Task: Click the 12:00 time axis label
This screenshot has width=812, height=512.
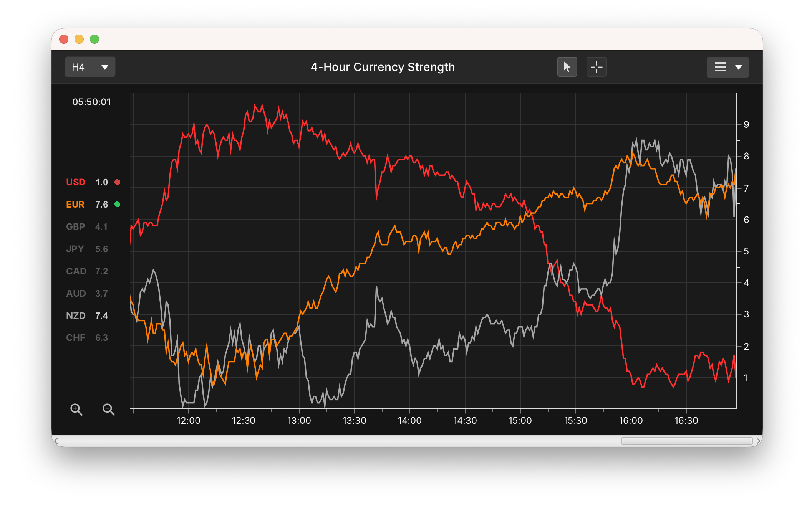Action: [188, 421]
